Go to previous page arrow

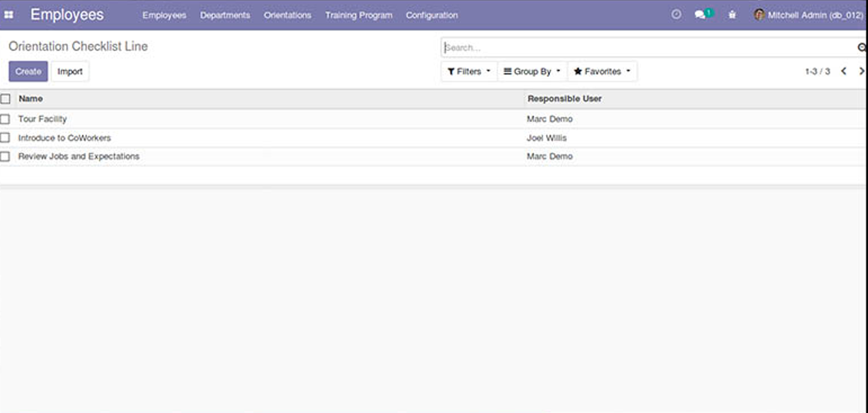point(843,71)
